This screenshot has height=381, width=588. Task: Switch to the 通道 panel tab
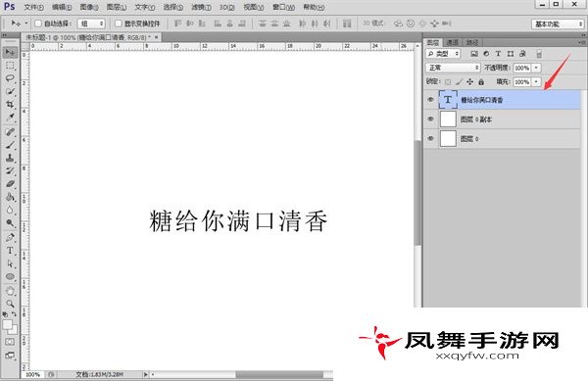[x=452, y=42]
